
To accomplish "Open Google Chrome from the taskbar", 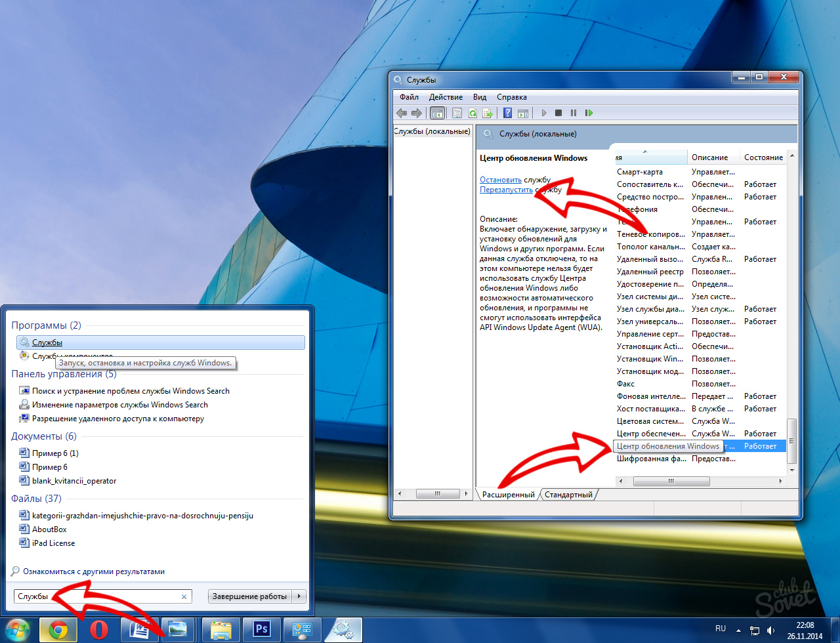I will [58, 630].
